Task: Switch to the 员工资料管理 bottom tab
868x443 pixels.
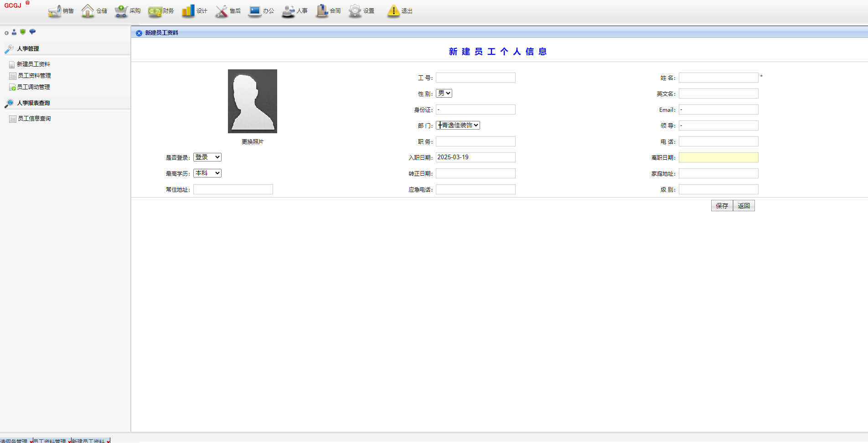Action: click(49, 441)
